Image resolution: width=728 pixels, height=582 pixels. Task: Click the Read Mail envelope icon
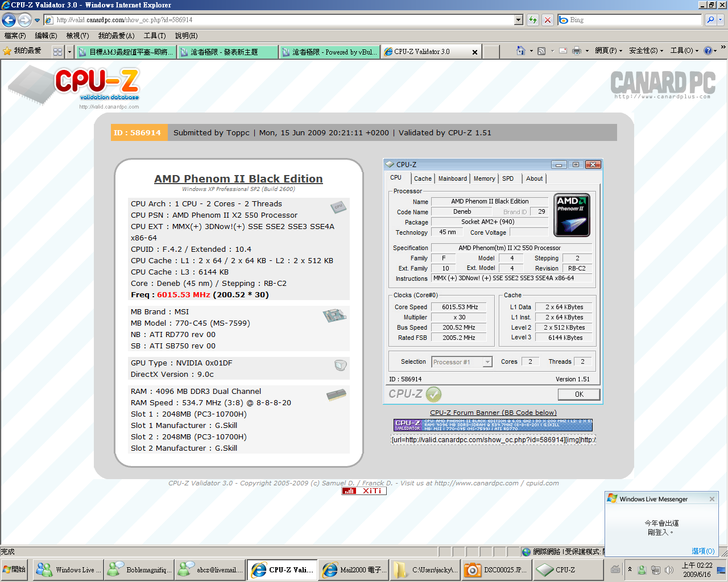[x=563, y=51]
